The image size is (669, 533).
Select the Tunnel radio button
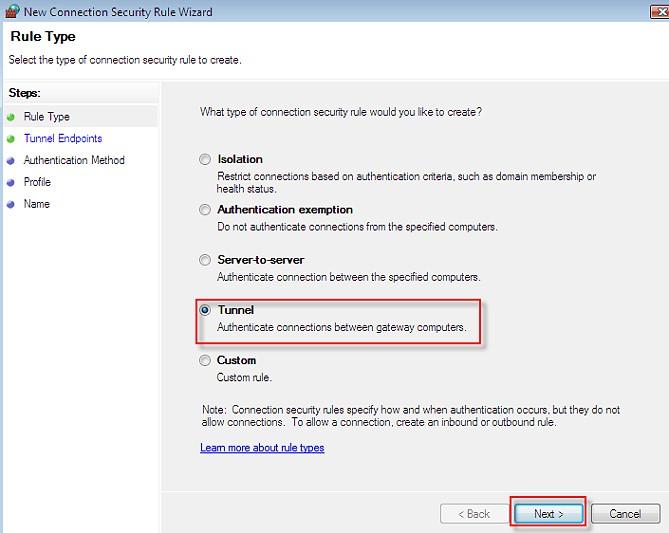click(206, 310)
